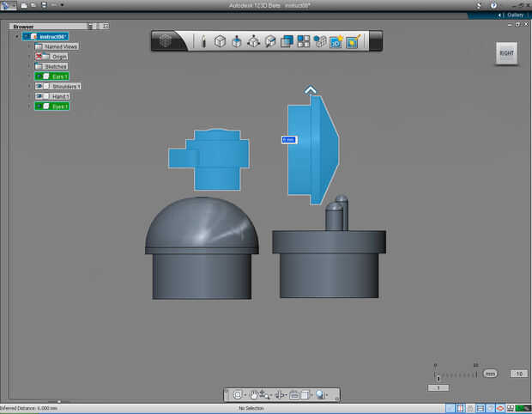Viewport: 532px width, 414px height.
Task: Click the ruler scale slider handle
Action: (438, 378)
